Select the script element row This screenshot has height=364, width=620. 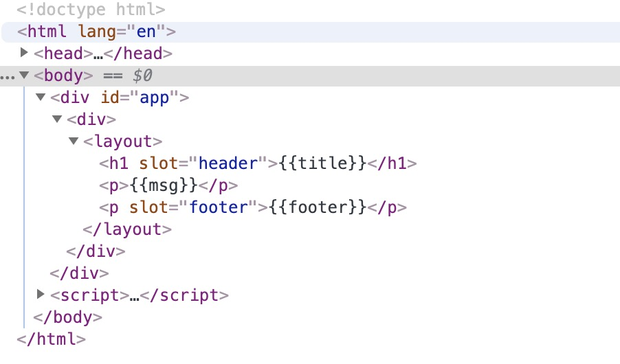[x=140, y=295]
